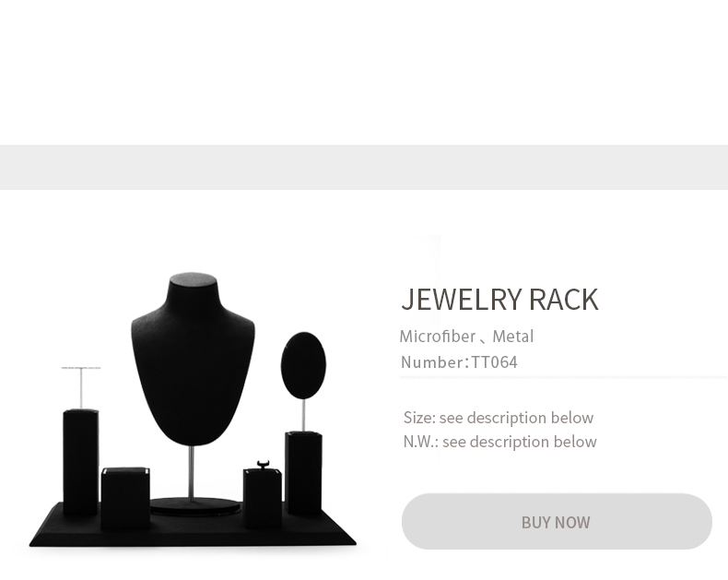The height and width of the screenshot is (580, 728).
Task: Click the metal pole supporting the bust
Action: 193,470
